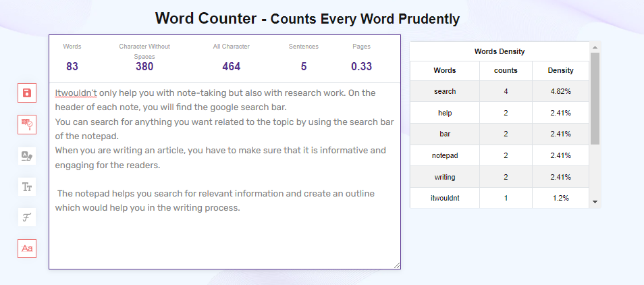The width and height of the screenshot is (644, 285).
Task: Click the phrase 'engaging for the readers.'
Action: click(107, 166)
